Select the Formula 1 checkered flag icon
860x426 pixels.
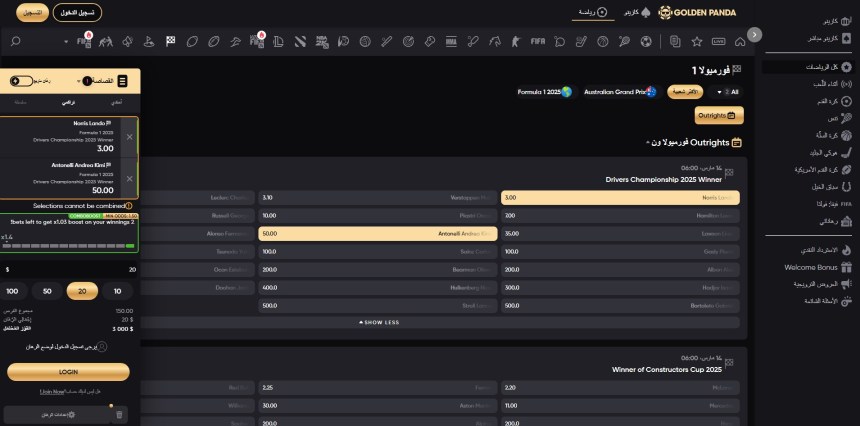[x=171, y=41]
